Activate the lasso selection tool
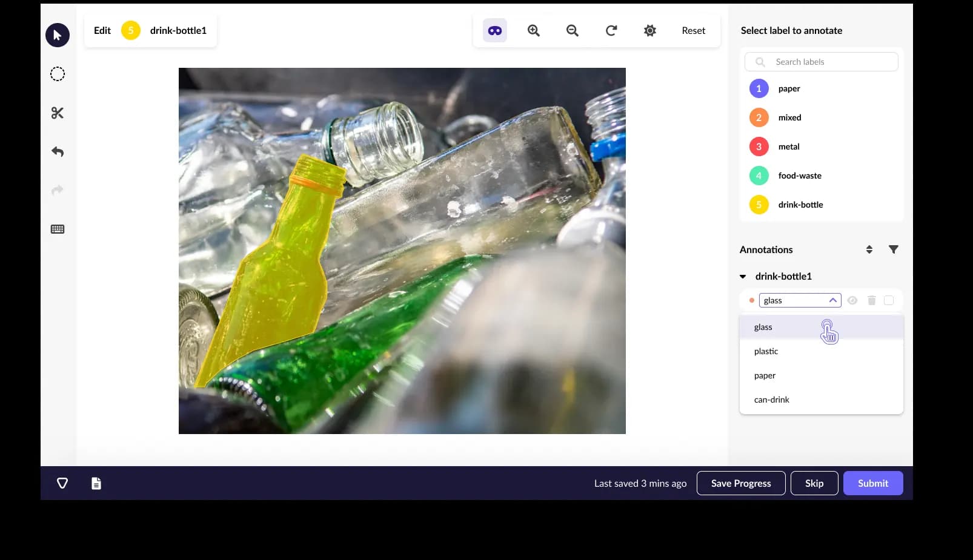 tap(57, 73)
